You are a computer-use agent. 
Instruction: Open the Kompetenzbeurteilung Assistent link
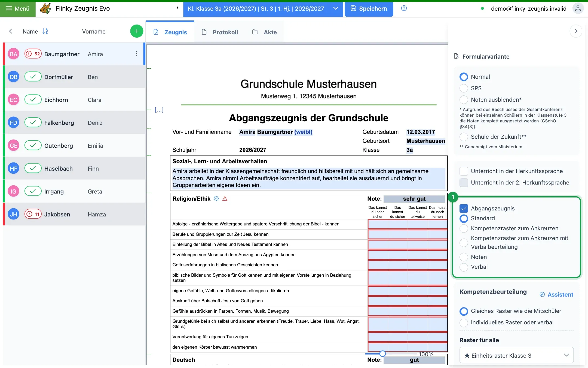pyautogui.click(x=556, y=294)
